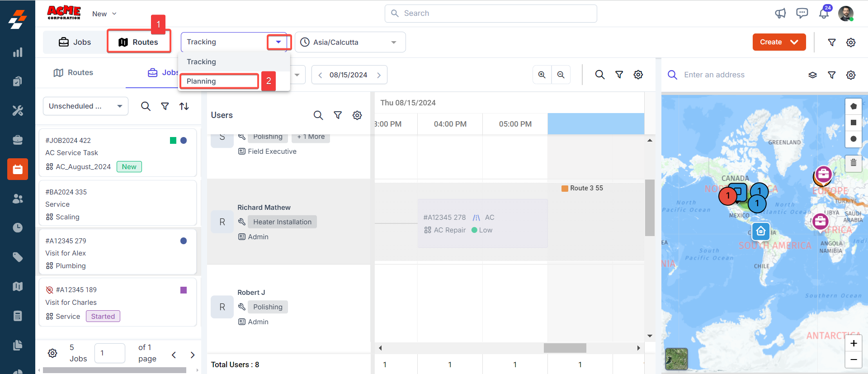This screenshot has height=374, width=868.
Task: Toggle the satellite map view thumbnail
Action: tap(676, 359)
